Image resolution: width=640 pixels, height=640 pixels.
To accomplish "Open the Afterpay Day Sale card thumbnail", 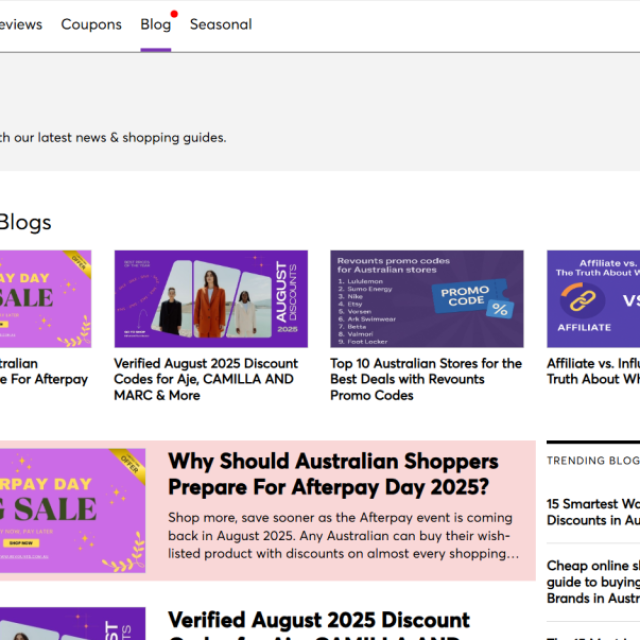I will (45, 299).
